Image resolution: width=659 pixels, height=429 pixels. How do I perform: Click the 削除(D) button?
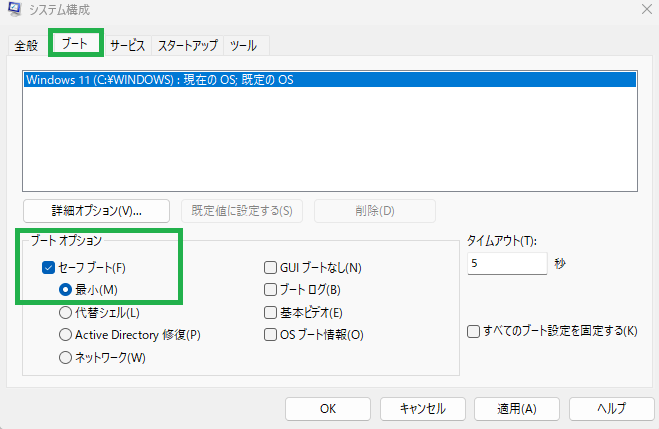point(375,211)
